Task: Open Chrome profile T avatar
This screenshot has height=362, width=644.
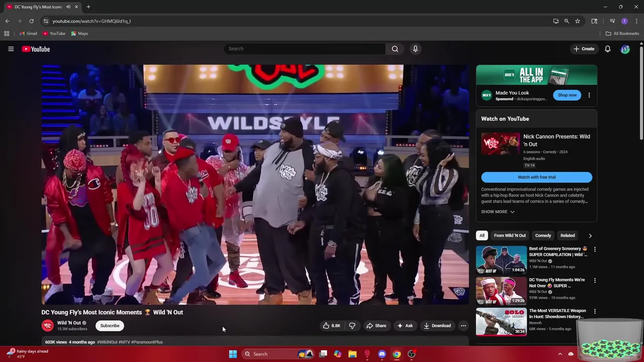Action: click(x=624, y=21)
